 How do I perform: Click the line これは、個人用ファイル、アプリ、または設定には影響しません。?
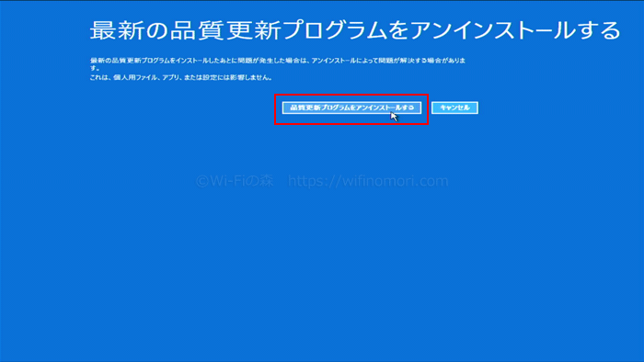point(181,77)
